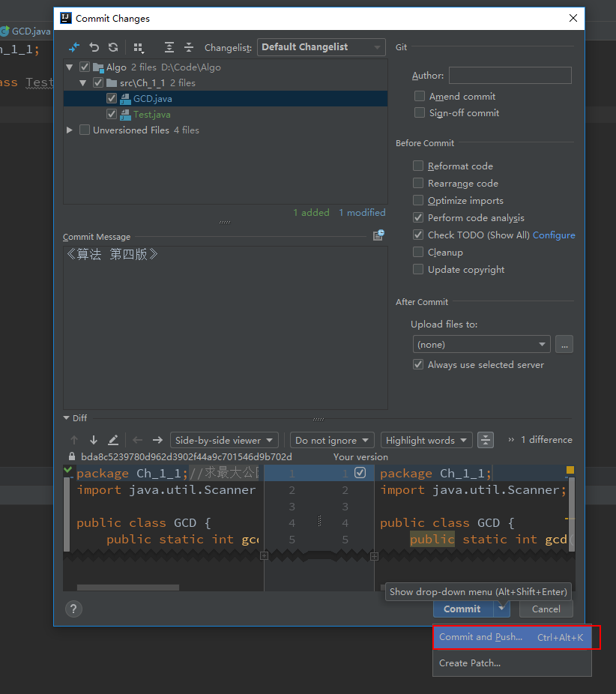Open the Changelist dropdown
Viewport: 616px width, 694px height.
tap(321, 47)
